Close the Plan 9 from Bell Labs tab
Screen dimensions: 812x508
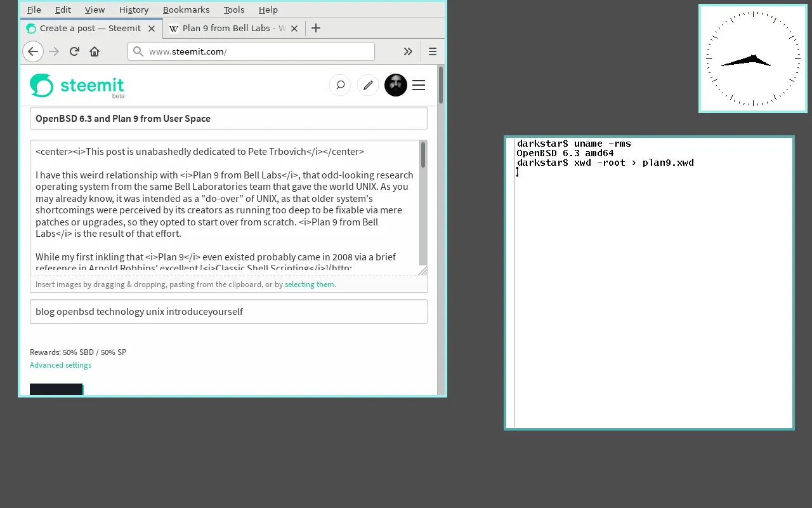pyautogui.click(x=295, y=28)
